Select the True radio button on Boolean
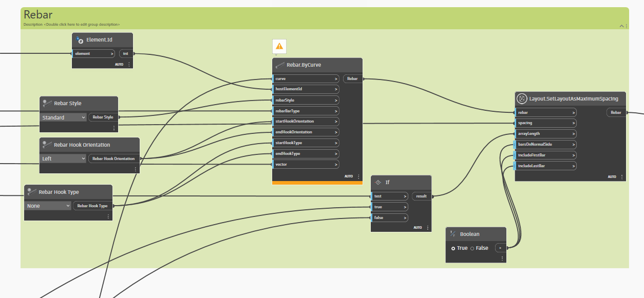The width and height of the screenshot is (644, 298). click(453, 248)
